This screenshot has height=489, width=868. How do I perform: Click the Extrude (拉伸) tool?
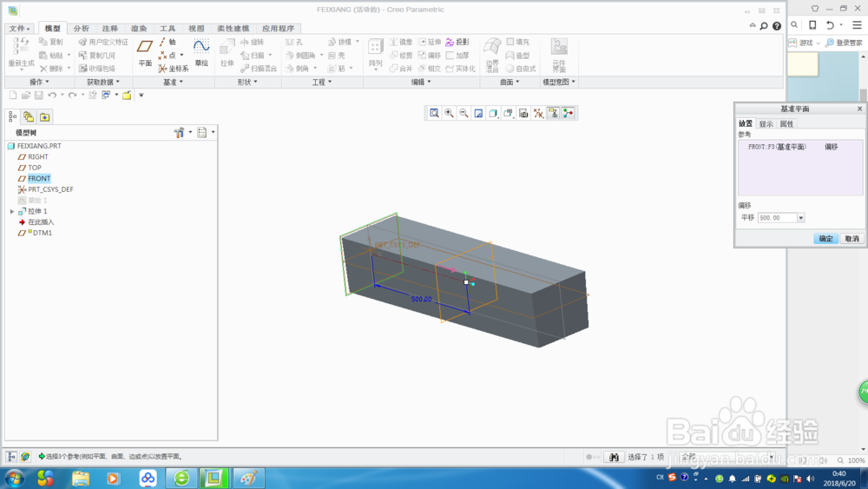227,54
